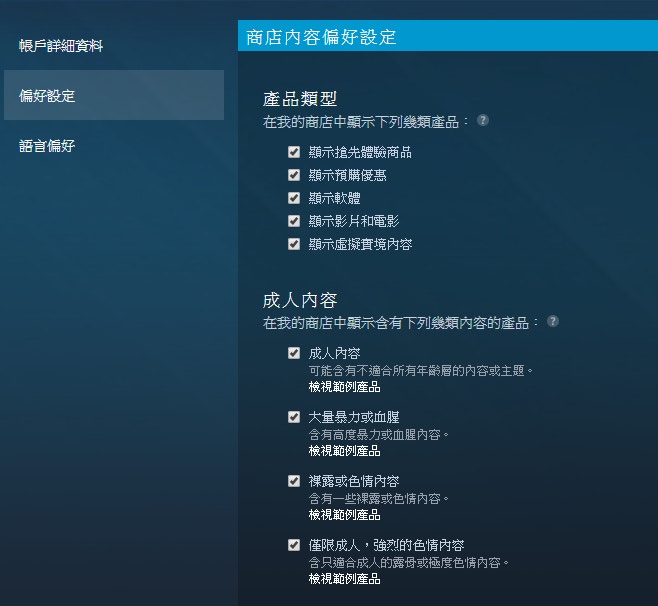Click help icon next to 成人內容 description
Image resolution: width=658 pixels, height=606 pixels.
point(553,322)
